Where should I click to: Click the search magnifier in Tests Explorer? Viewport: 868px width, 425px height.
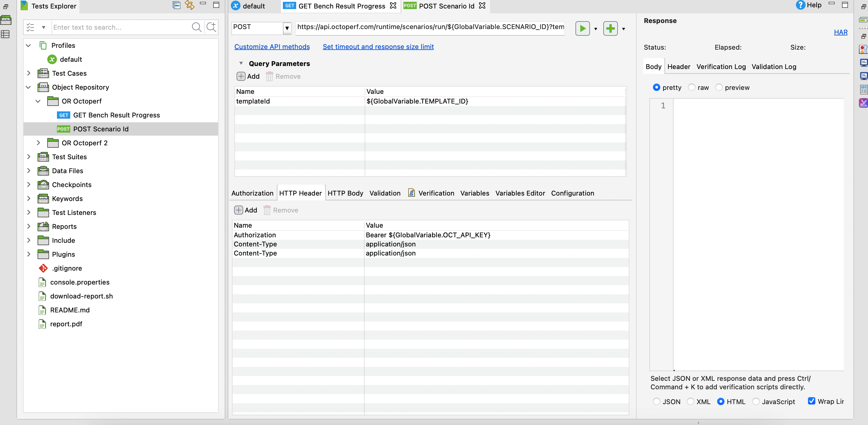pos(197,27)
